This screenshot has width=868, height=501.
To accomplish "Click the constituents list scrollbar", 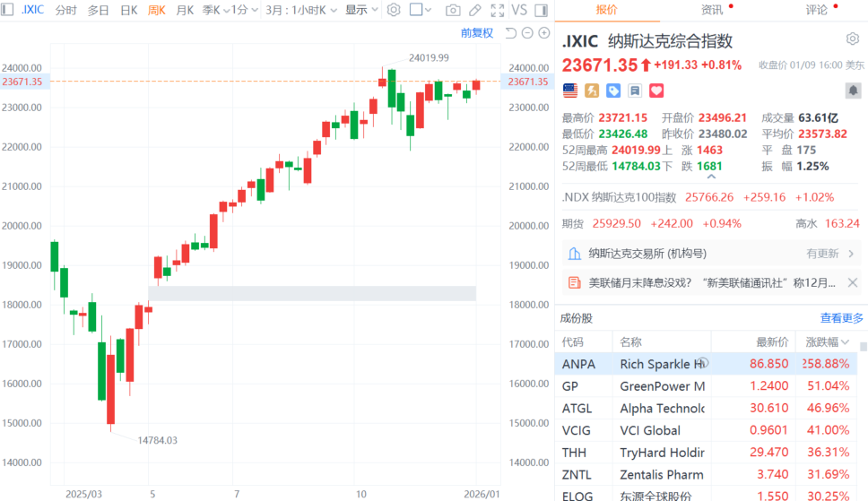I will tap(863, 347).
